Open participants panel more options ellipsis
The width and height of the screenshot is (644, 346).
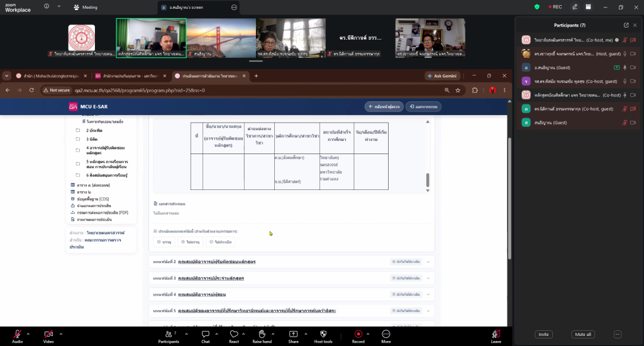click(618, 335)
